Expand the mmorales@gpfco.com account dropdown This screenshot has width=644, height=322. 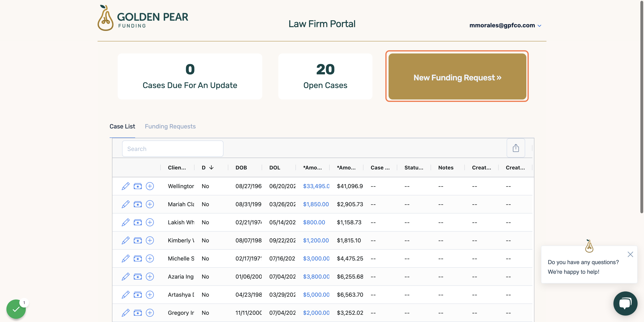click(x=505, y=25)
